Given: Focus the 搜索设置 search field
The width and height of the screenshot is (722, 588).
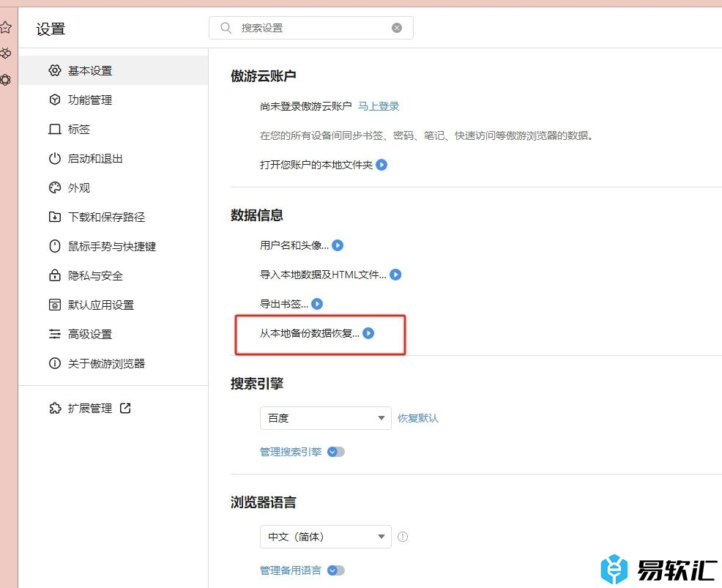Looking at the screenshot, I should tap(311, 28).
